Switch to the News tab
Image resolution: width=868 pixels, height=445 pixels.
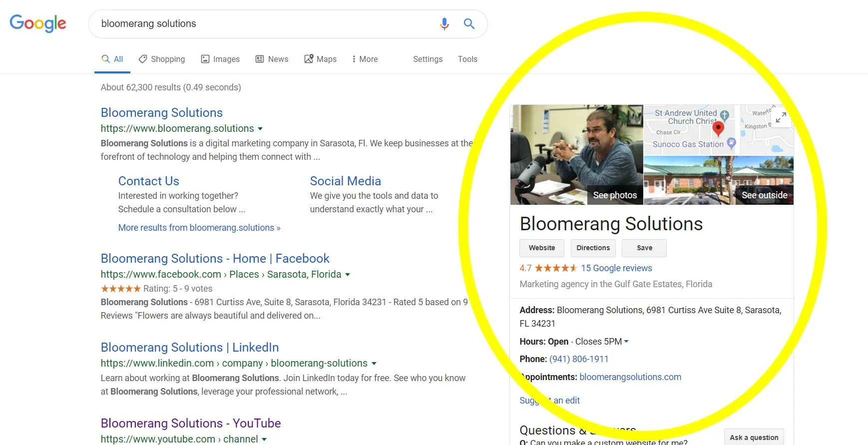tap(272, 59)
